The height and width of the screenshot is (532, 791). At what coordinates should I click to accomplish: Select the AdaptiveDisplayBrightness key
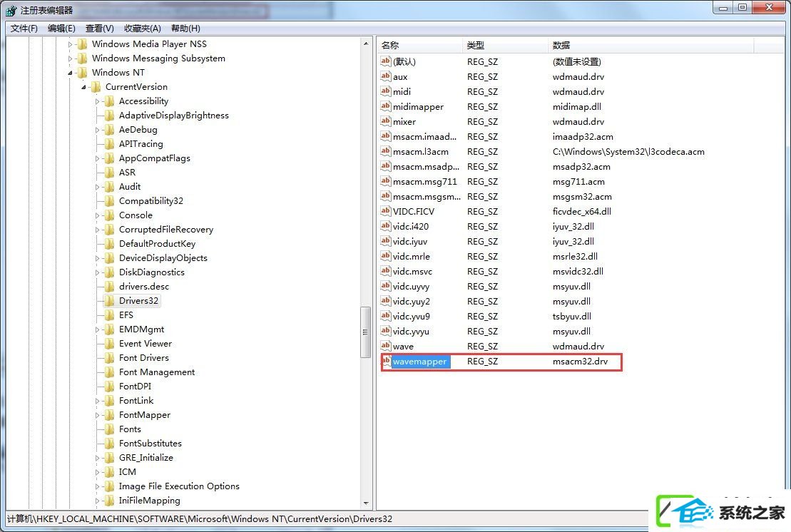coord(174,116)
